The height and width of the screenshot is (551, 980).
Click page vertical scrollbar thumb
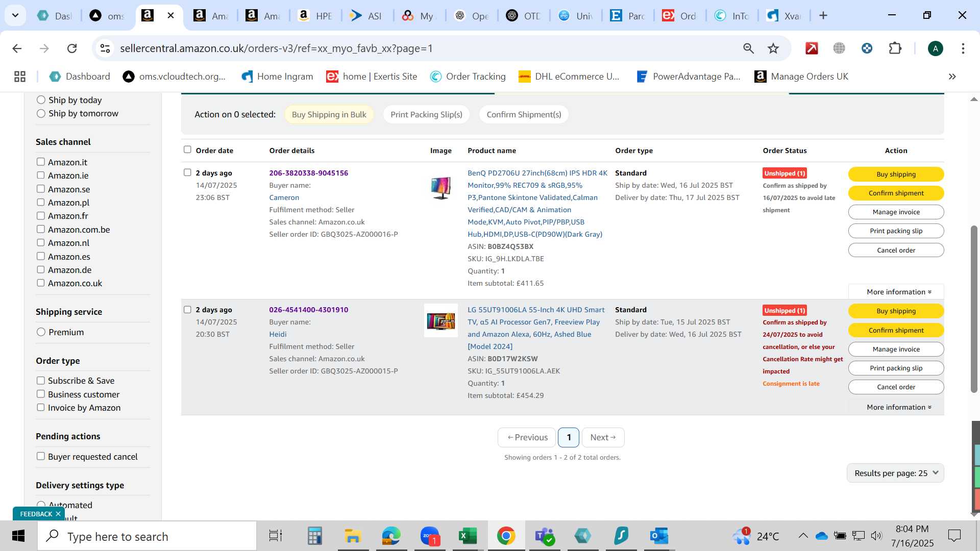click(974, 309)
